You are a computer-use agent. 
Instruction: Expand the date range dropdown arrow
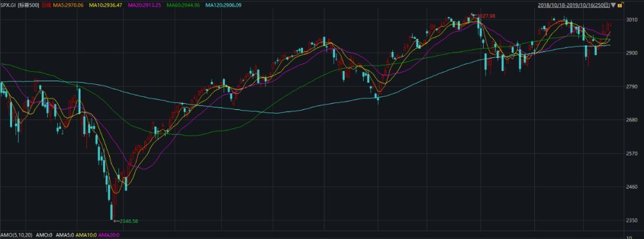(613, 5)
